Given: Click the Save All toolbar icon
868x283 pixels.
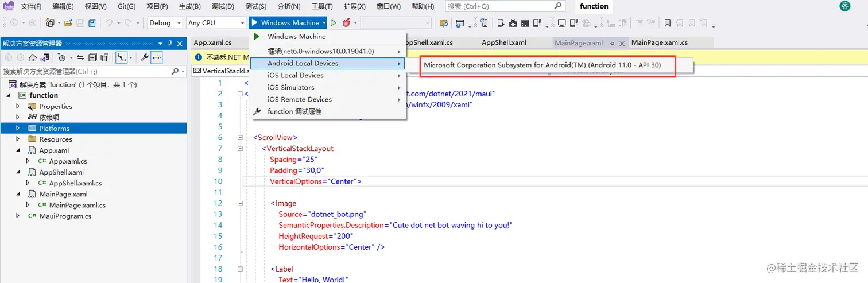Looking at the screenshot, I should click(91, 23).
